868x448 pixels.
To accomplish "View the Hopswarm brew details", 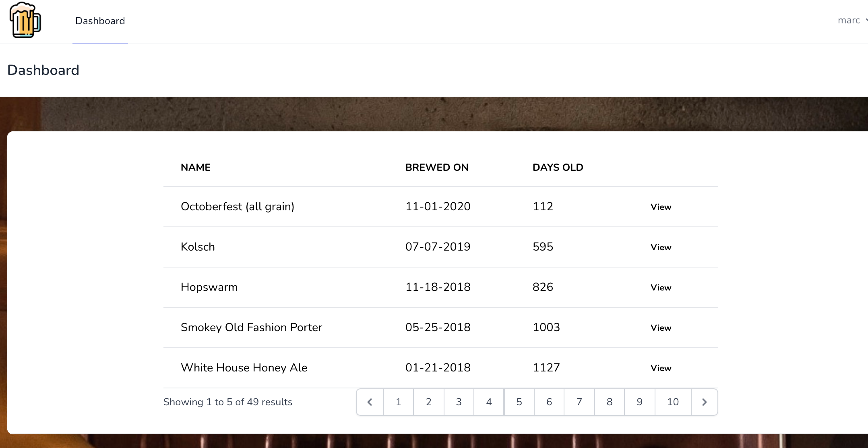I will pos(661,287).
